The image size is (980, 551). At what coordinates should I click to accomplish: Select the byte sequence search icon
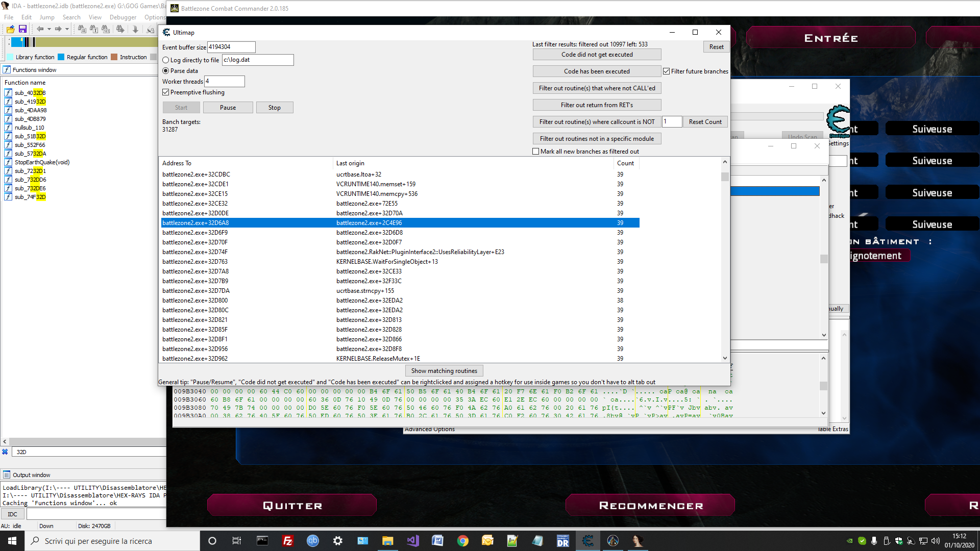(x=106, y=29)
